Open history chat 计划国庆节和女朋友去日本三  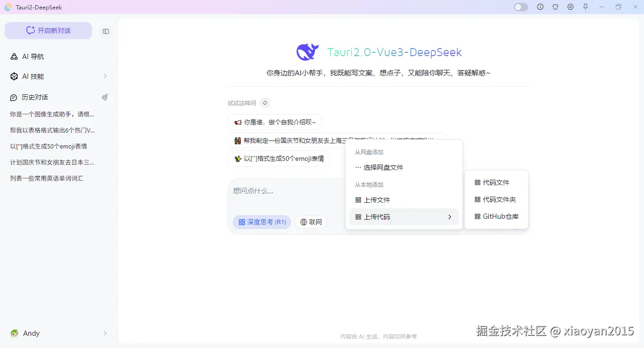[52, 162]
